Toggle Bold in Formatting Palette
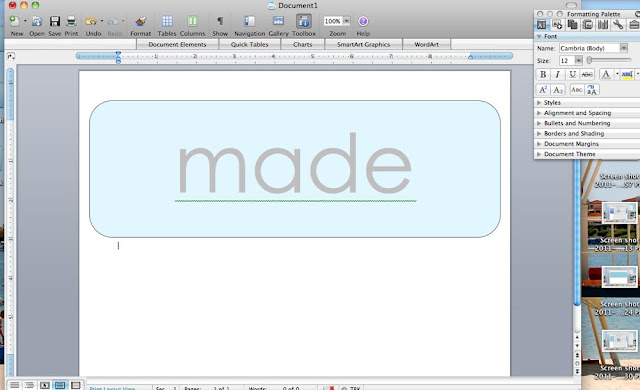 [543, 74]
